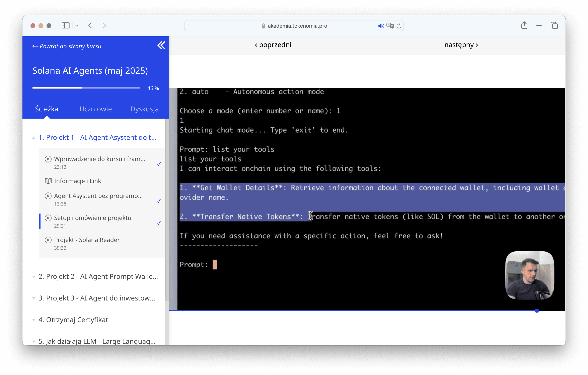Viewport: 588px width, 375px height.
Task: Open lesson 'Agent Asystent bez programo...'
Action: [98, 196]
